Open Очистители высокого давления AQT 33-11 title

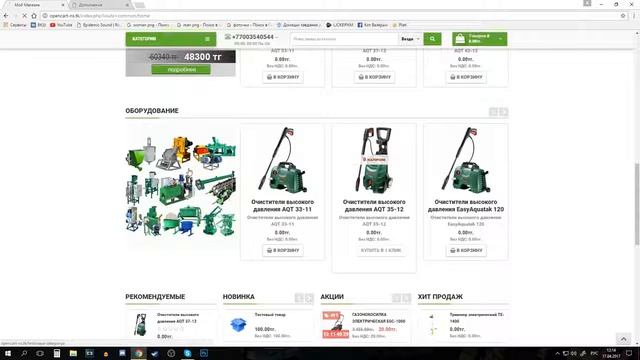click(x=282, y=206)
